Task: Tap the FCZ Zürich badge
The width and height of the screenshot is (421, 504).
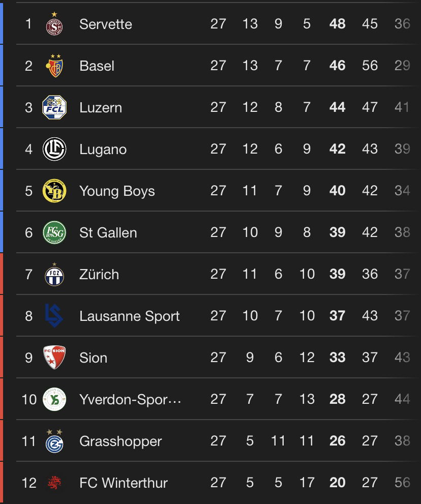Action: pyautogui.click(x=54, y=274)
